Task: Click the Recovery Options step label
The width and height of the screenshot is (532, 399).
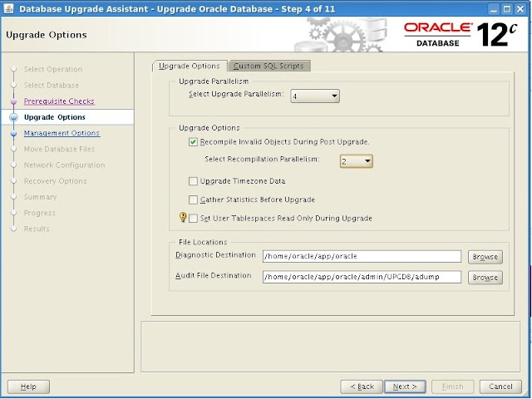Action: pyautogui.click(x=56, y=181)
